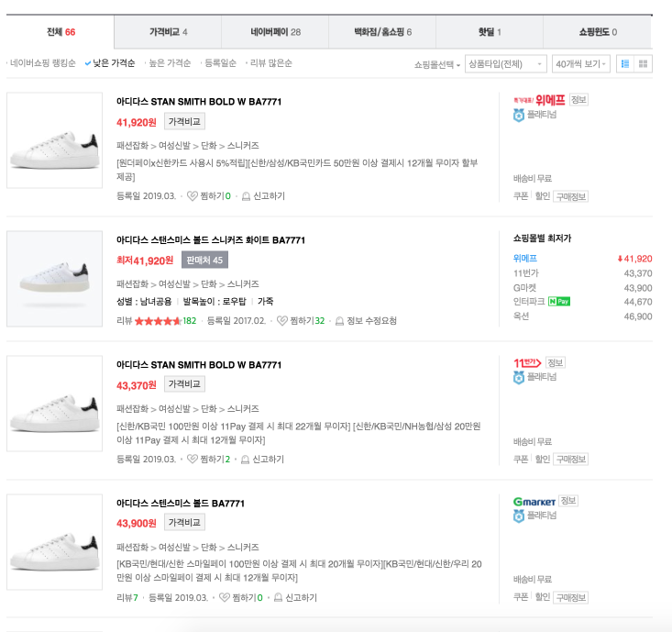Click heart 찜하기 icon on first product

[193, 195]
